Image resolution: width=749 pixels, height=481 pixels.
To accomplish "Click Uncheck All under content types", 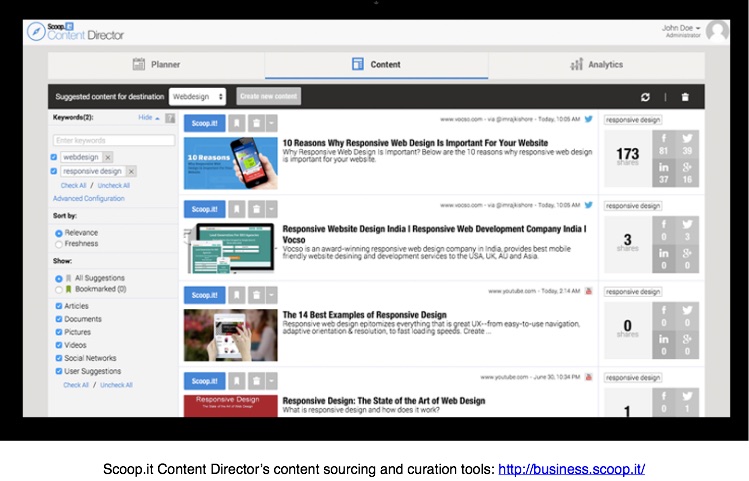I will pos(116,385).
